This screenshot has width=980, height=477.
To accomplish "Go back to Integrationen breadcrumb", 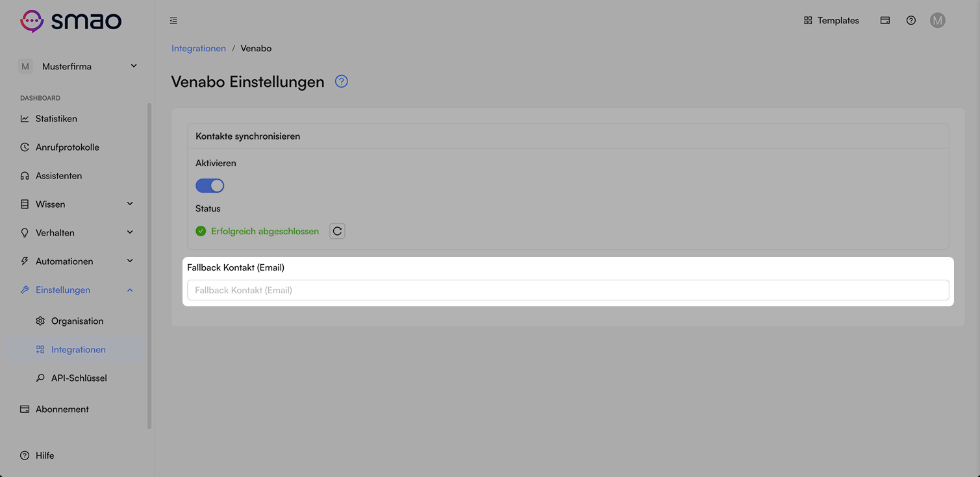I will (199, 49).
